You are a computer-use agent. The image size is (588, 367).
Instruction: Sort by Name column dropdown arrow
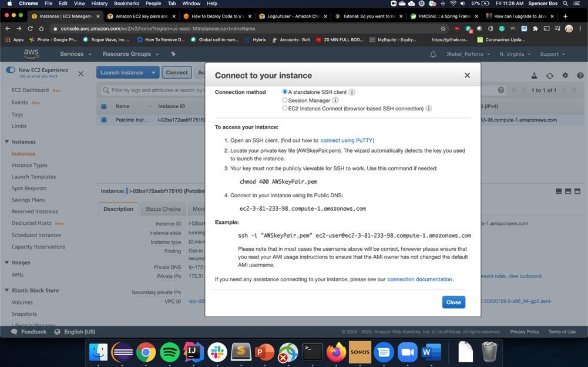point(150,106)
